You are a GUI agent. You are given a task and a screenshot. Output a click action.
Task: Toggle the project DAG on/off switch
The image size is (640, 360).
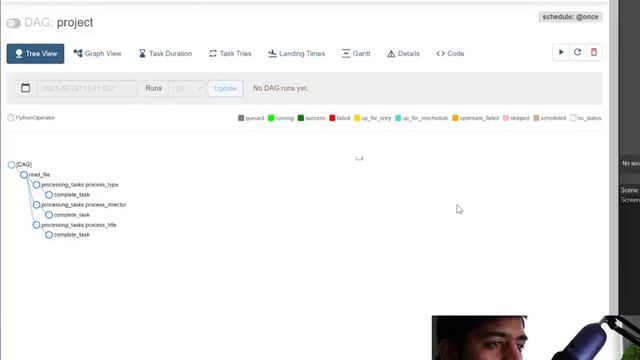click(13, 23)
